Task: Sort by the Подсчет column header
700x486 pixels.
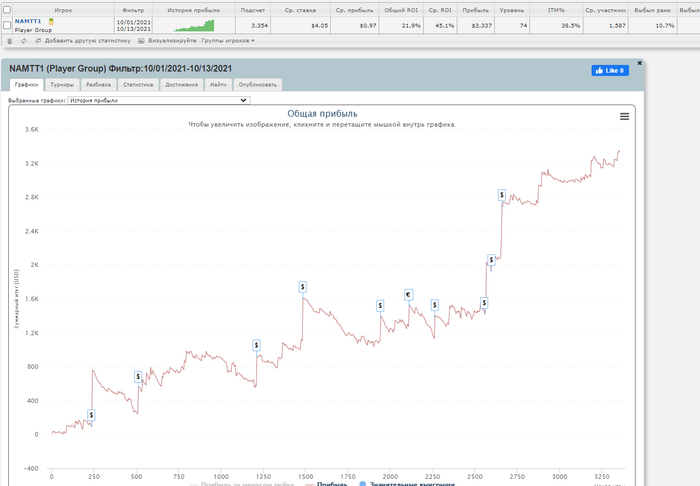Action: click(253, 10)
